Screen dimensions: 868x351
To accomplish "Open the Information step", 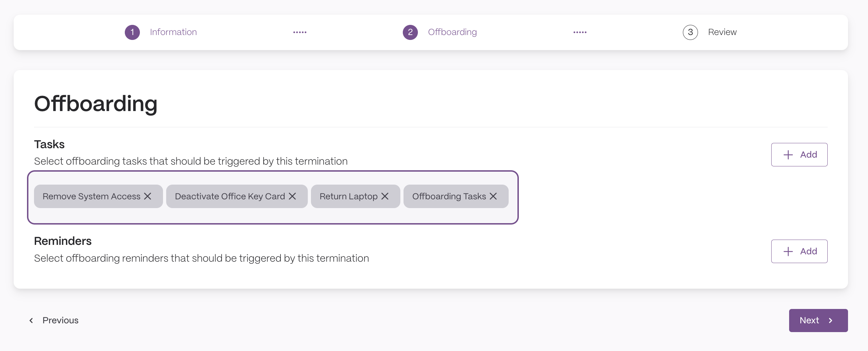I will pyautogui.click(x=173, y=32).
